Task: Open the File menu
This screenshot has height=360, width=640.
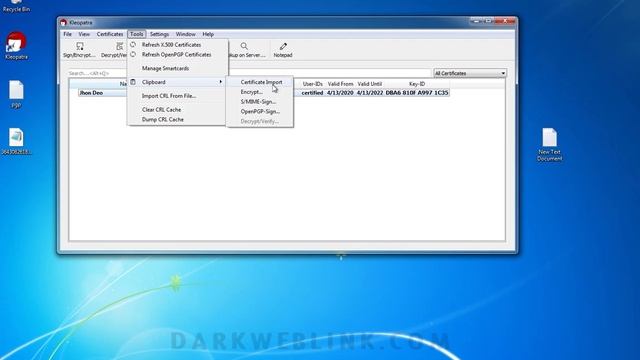Action: pos(67,34)
